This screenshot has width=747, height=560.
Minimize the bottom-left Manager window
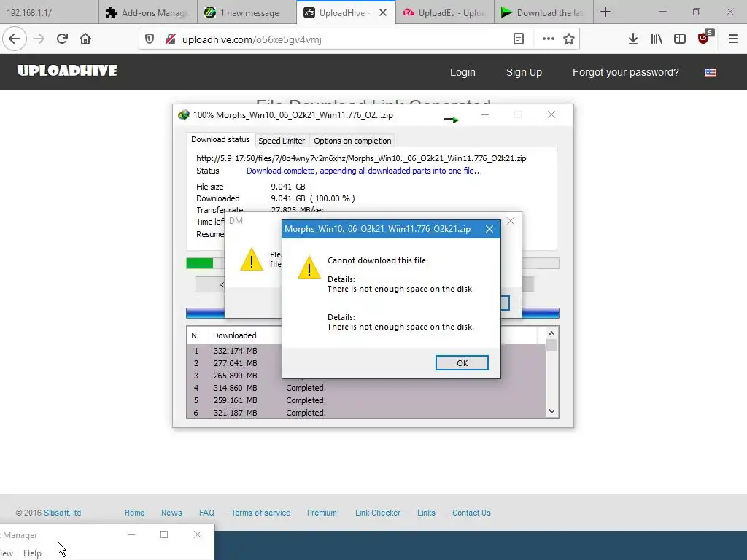pos(131,534)
